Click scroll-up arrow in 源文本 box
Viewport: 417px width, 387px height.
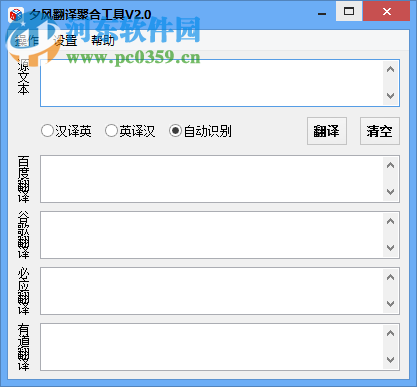(391, 69)
